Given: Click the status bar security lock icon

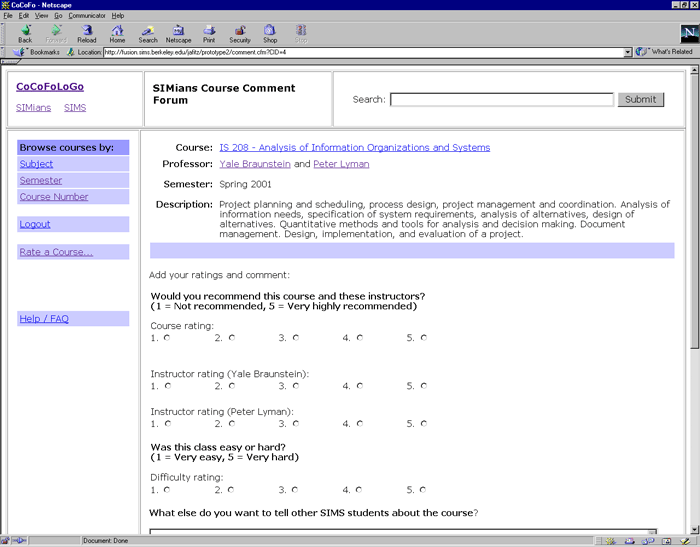Looking at the screenshot, I should click(5, 541).
